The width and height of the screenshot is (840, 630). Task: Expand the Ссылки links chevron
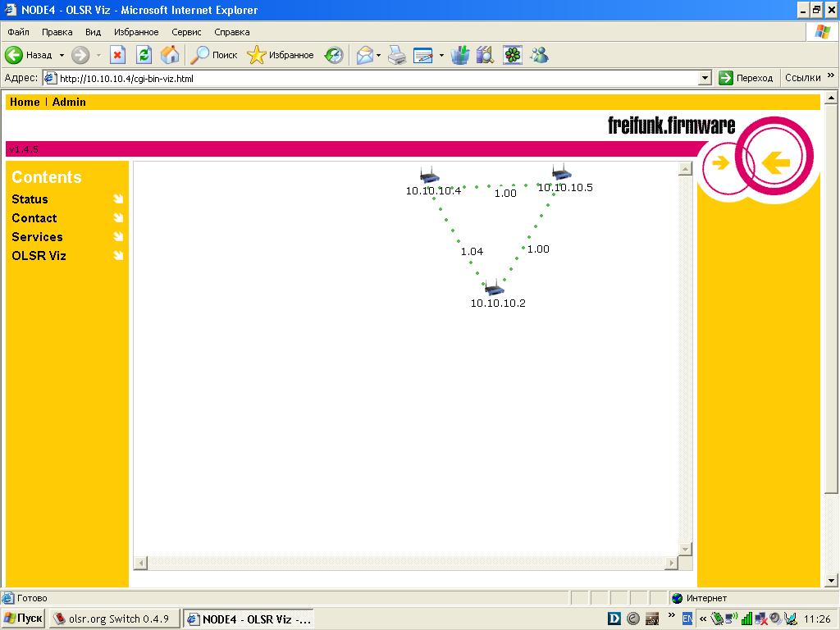coord(831,75)
